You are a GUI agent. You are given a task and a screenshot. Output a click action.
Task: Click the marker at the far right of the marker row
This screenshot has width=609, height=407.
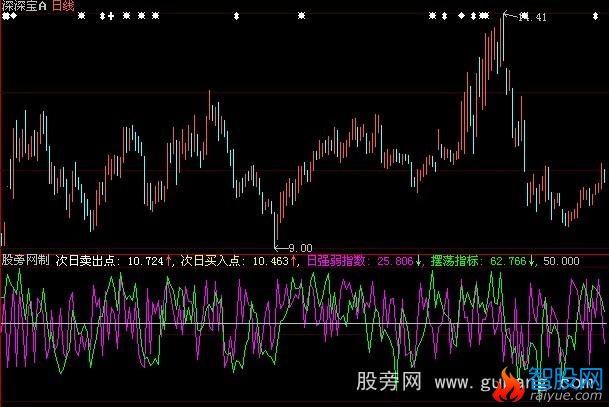(x=595, y=16)
